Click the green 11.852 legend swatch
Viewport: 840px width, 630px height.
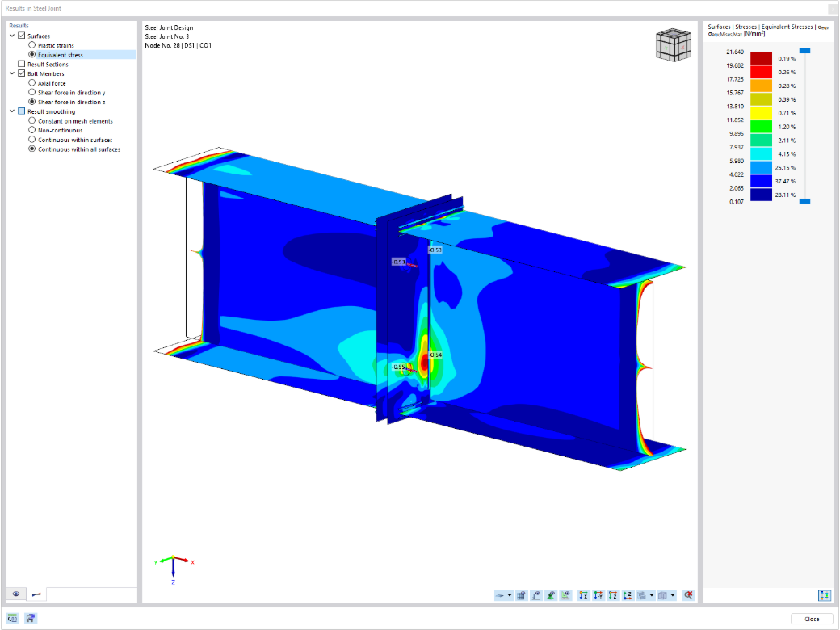click(761, 127)
